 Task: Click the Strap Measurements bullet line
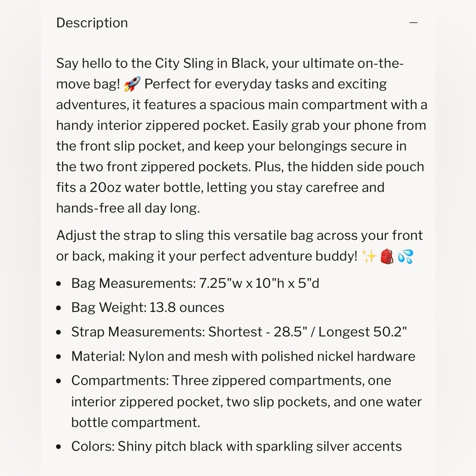coord(239,332)
